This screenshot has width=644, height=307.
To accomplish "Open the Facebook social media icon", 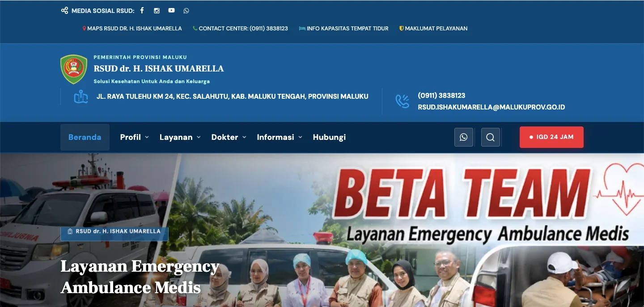I will [142, 10].
